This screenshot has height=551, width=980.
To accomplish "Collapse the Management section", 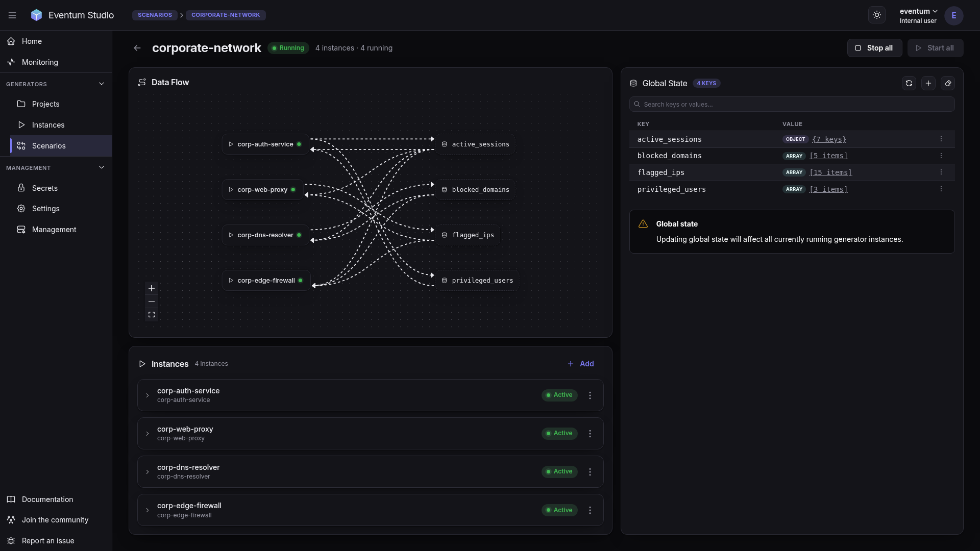I will point(102,167).
